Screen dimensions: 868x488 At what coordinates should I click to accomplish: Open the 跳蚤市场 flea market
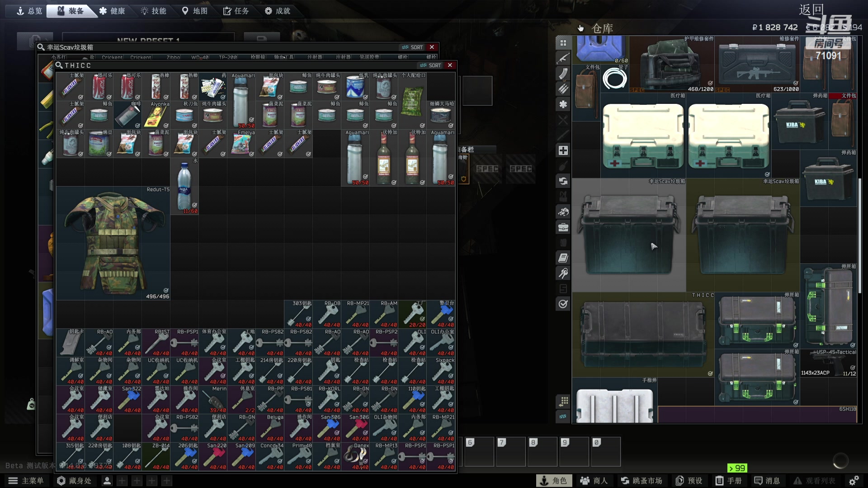pyautogui.click(x=642, y=481)
